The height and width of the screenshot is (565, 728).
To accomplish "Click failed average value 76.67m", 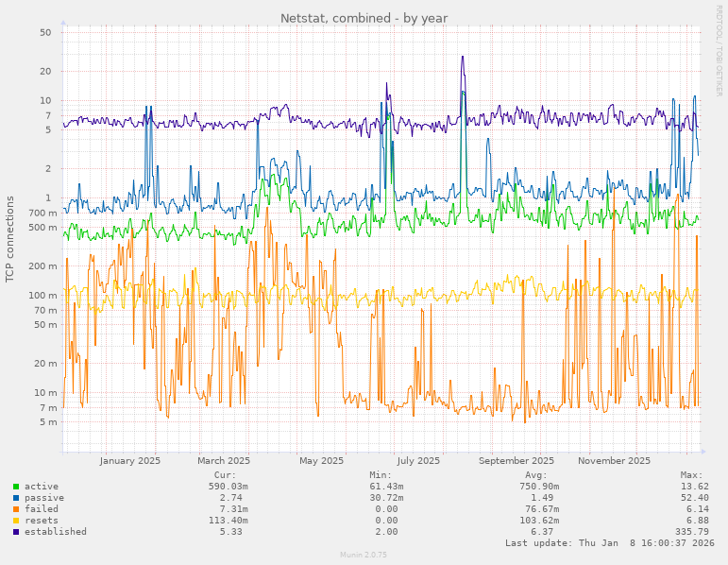I will 542,509.
